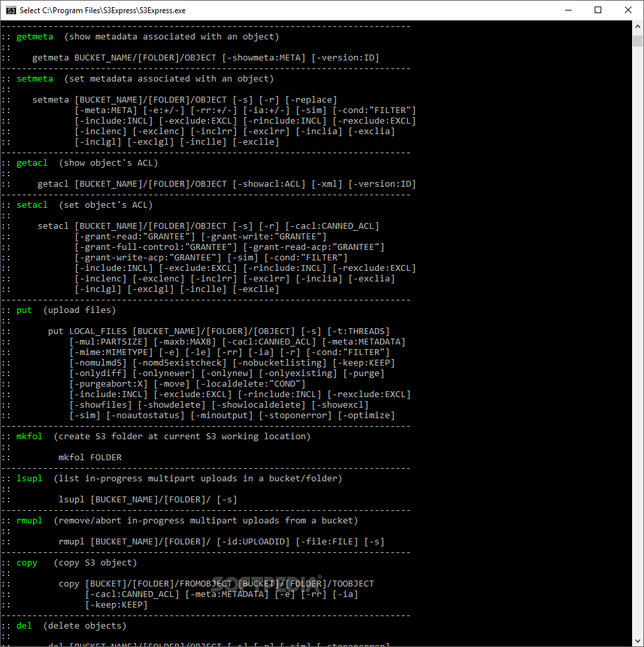644x647 pixels.
Task: Click the green 'put' command name
Action: (x=24, y=310)
